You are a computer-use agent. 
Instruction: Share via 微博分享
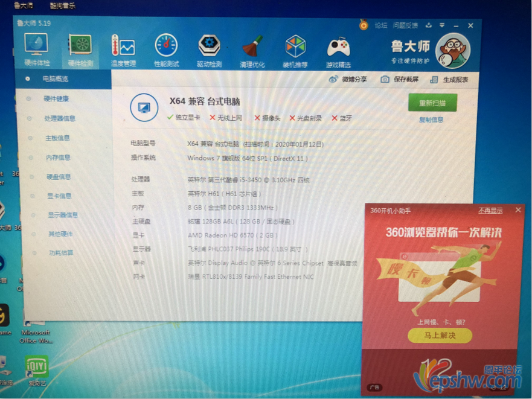(348, 80)
